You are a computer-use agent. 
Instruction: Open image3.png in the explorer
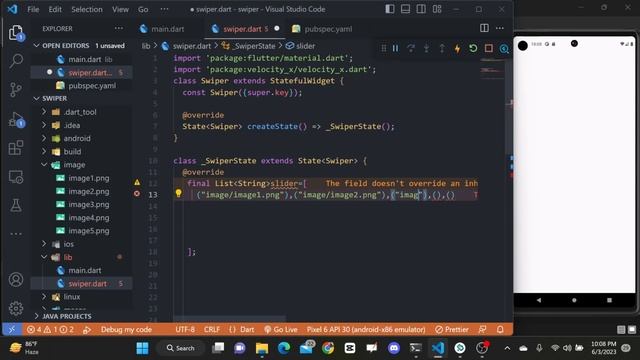[89, 204]
